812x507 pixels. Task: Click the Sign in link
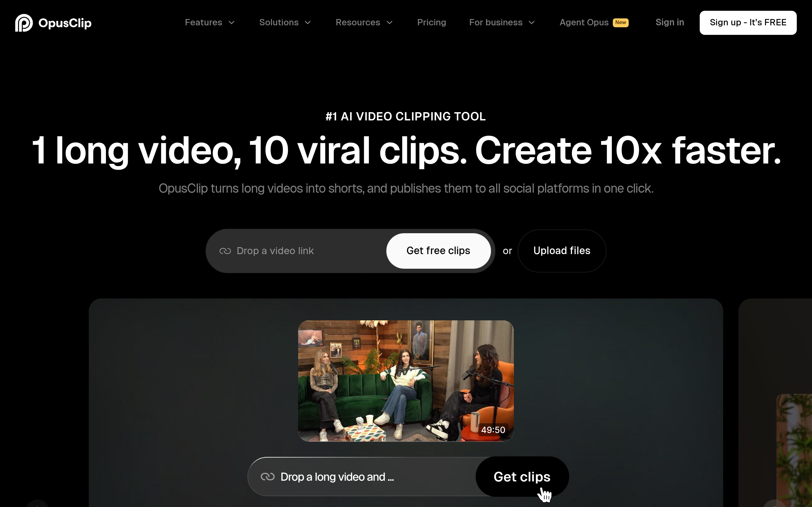point(669,22)
